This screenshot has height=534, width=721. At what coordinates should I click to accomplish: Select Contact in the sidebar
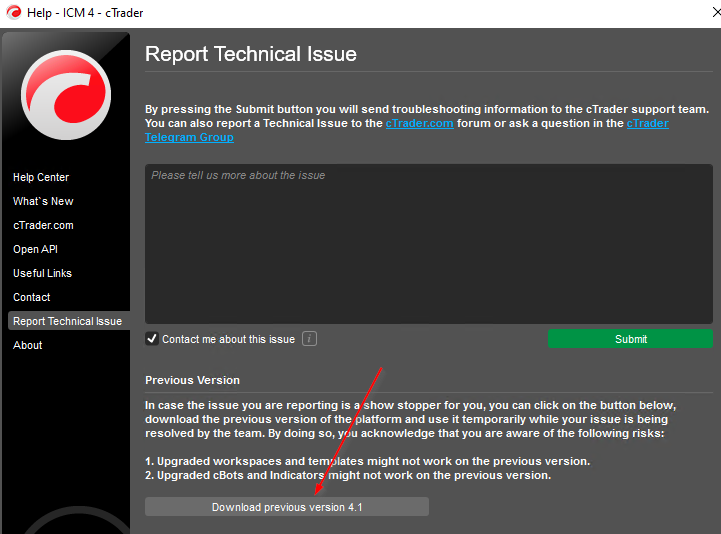pyautogui.click(x=31, y=297)
